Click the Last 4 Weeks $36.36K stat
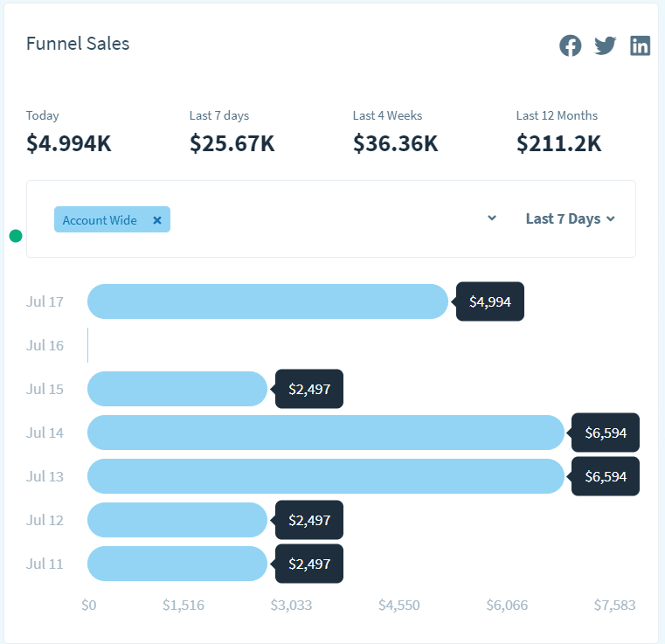Viewport: 665px width, 644px height. 395,143
